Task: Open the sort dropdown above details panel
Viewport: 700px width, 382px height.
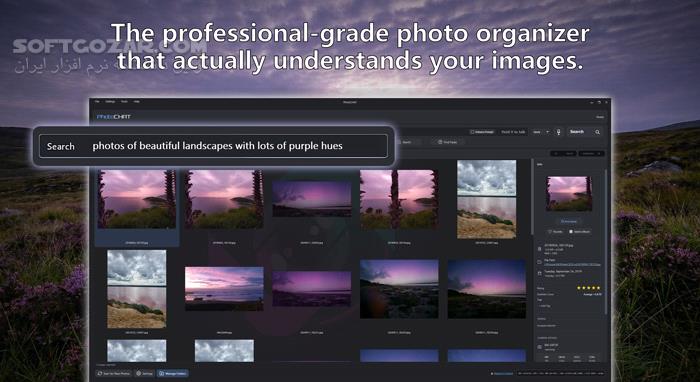Action: 592,154
